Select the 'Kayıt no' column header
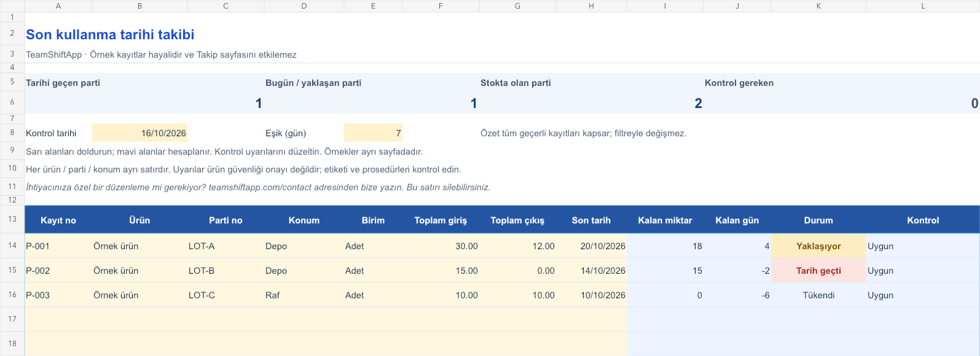Screen dimensions: 980x356 tap(58, 220)
